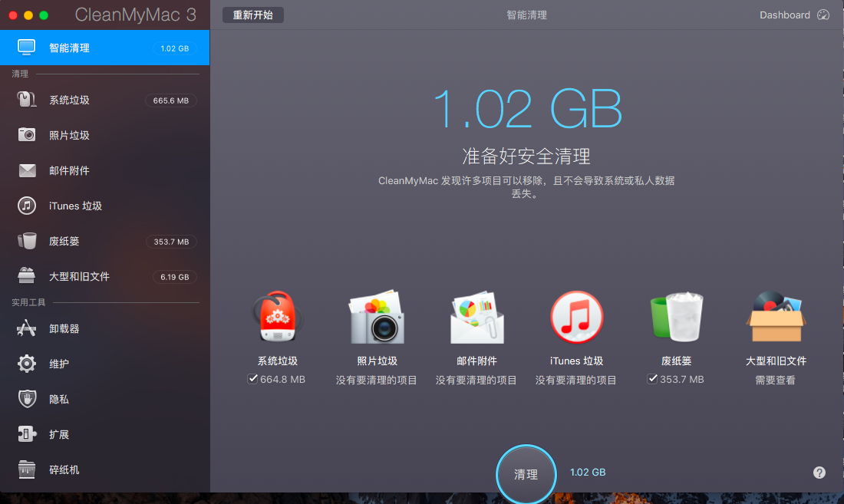Open 卸载器 uninstaller in sidebar
Screen dimensions: 844x504
pyautogui.click(x=64, y=328)
